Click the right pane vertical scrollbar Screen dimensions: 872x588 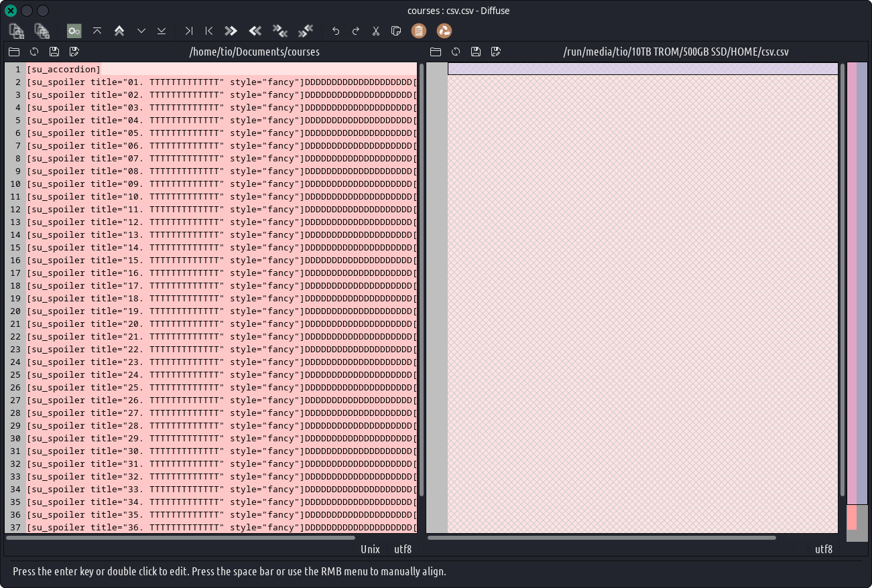843,280
